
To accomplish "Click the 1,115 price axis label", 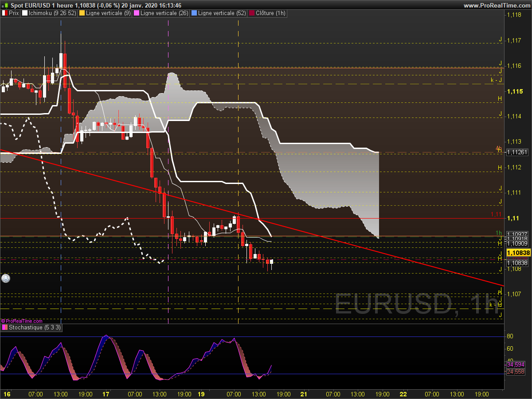I will (x=514, y=91).
